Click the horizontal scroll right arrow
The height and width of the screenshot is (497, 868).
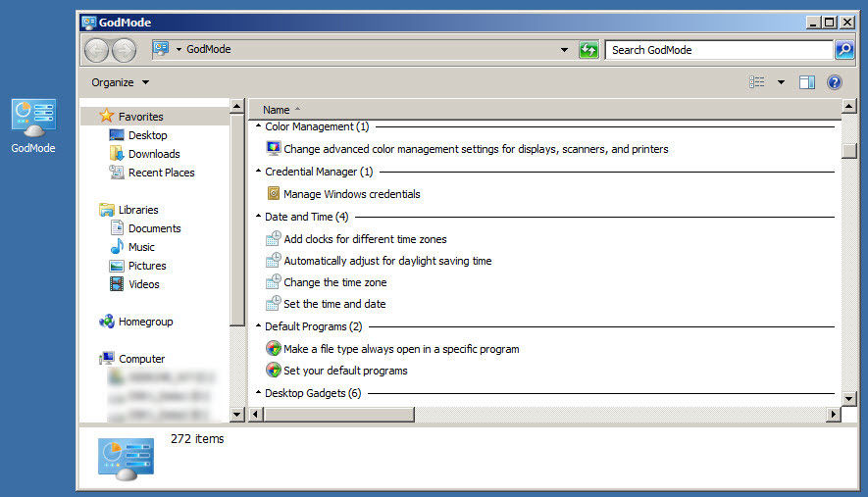pyautogui.click(x=834, y=414)
